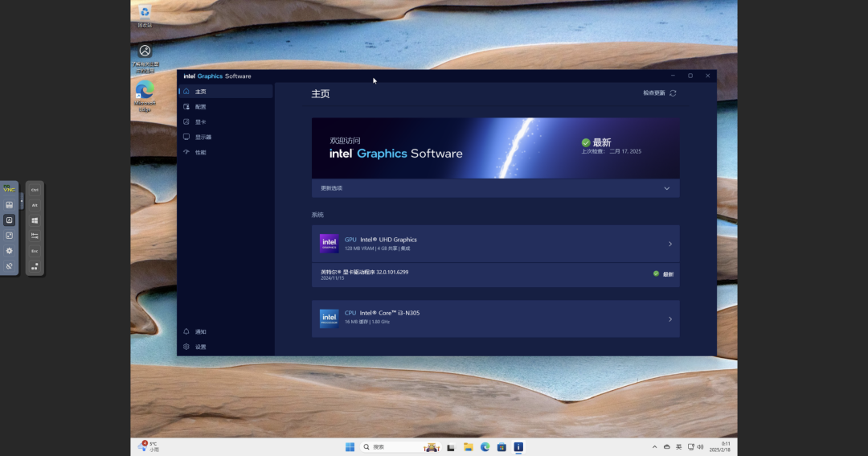This screenshot has width=868, height=456.
Task: Toggle the noVNC Windows key button
Action: click(35, 220)
